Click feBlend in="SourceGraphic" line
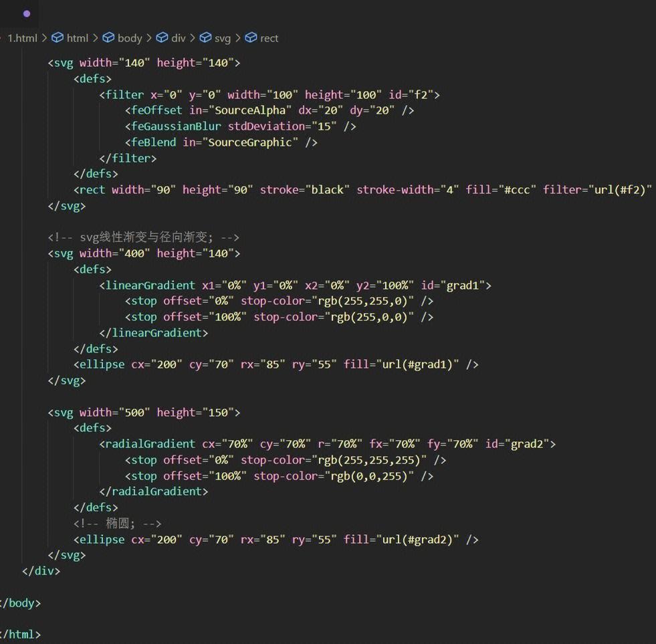Screen dimensions: 656x644 coord(221,142)
